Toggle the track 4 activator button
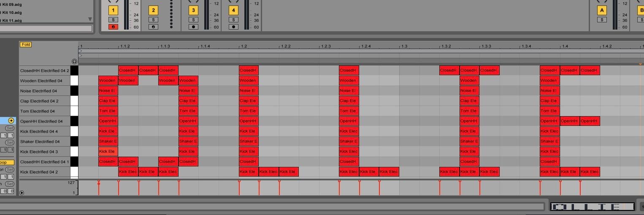The image size is (644, 215). (233, 10)
